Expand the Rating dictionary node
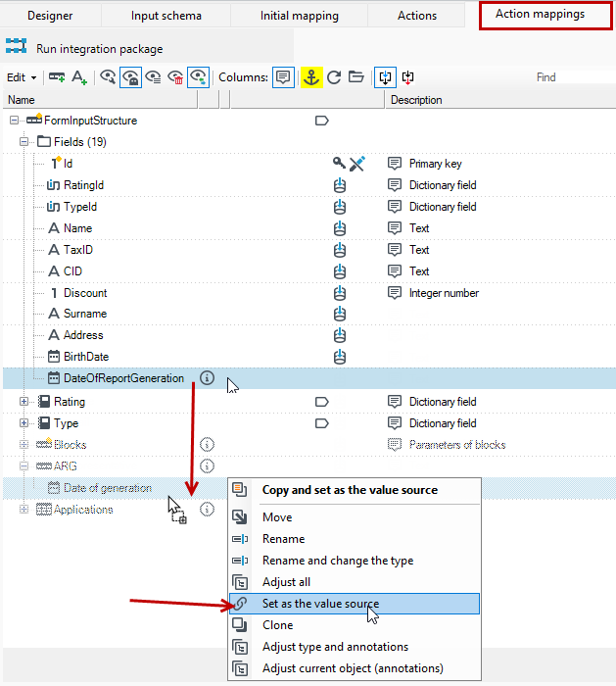This screenshot has width=616, height=686. point(24,401)
